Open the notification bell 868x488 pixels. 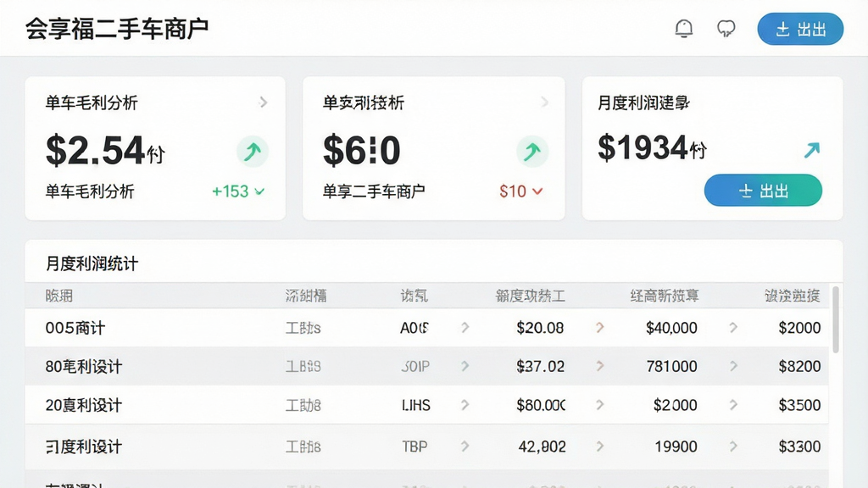(x=684, y=28)
